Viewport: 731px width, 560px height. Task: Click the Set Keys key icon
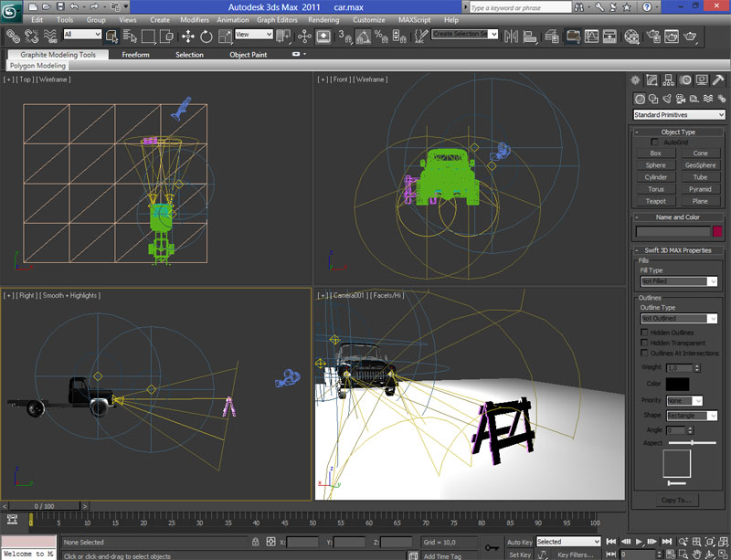tap(493, 548)
